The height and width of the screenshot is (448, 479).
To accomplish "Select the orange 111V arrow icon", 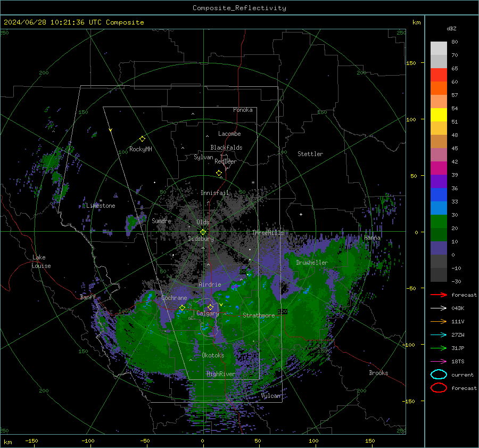I will [439, 321].
